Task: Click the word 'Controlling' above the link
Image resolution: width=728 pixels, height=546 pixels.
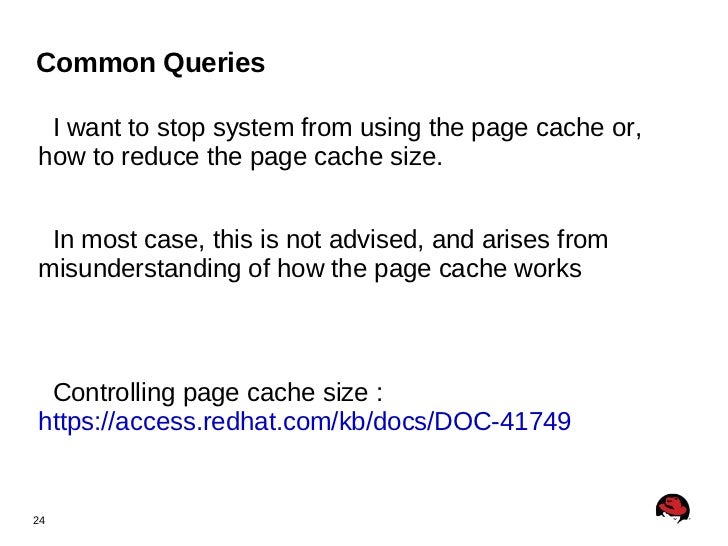Action: tap(115, 393)
